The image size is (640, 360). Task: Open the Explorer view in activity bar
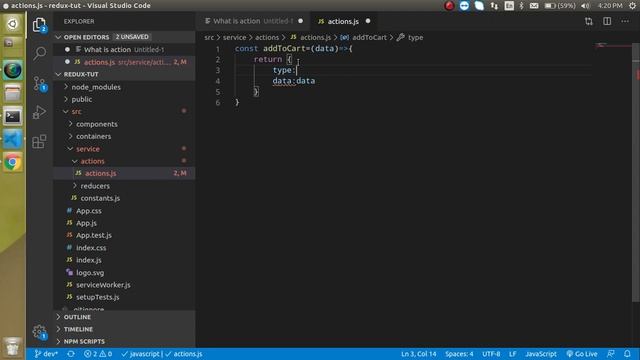click(x=39, y=25)
